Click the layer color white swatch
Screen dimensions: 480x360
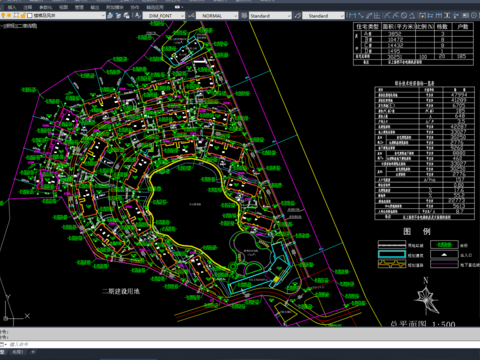(30, 16)
